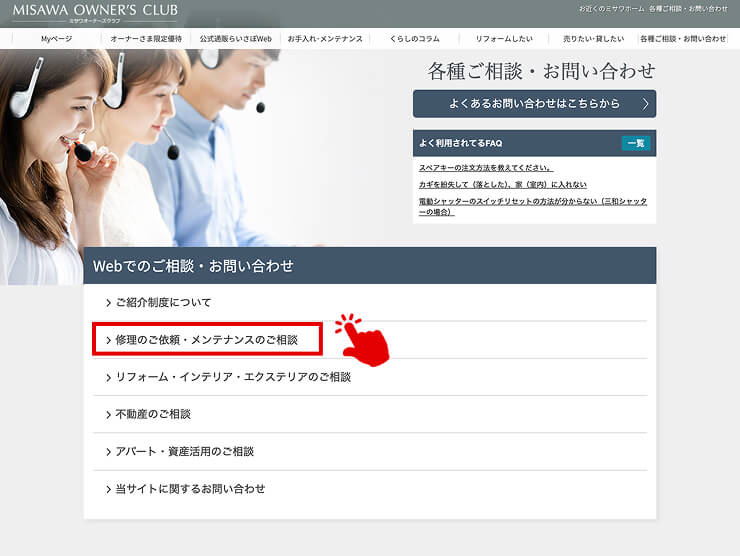
Task: Open the Myページ menu item
Action: pyautogui.click(x=56, y=38)
